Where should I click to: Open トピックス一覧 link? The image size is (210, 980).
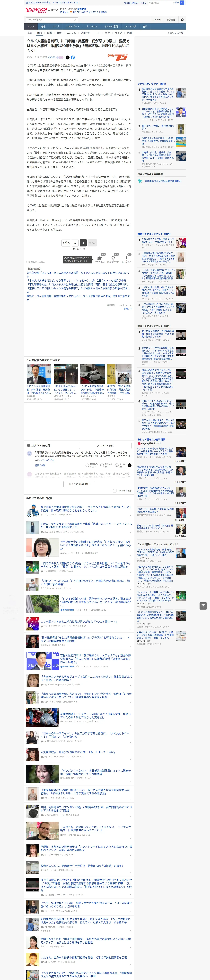pos(175,33)
